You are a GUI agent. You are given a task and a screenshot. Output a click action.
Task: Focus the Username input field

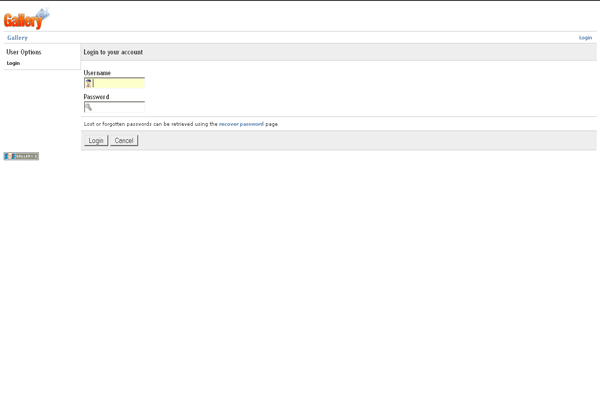[x=114, y=83]
